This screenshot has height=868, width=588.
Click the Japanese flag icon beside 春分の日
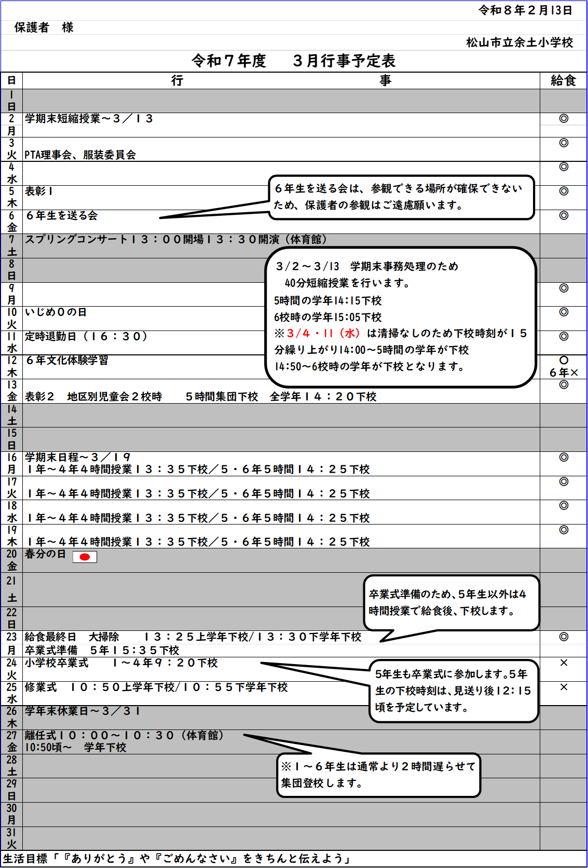click(85, 557)
